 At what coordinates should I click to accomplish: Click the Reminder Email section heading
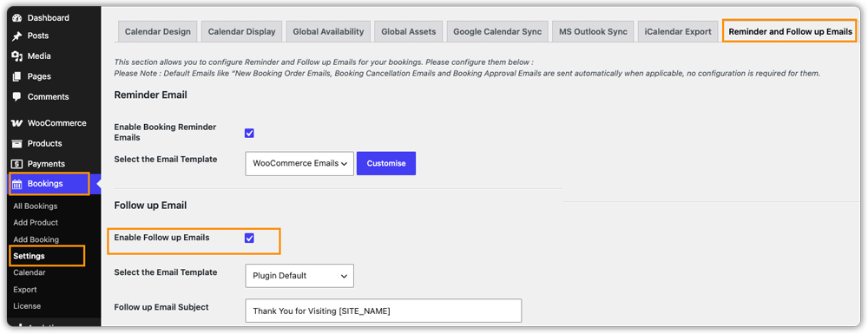150,95
